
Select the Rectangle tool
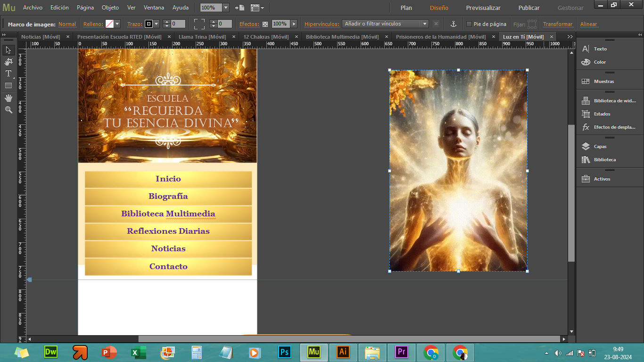tap(8, 85)
